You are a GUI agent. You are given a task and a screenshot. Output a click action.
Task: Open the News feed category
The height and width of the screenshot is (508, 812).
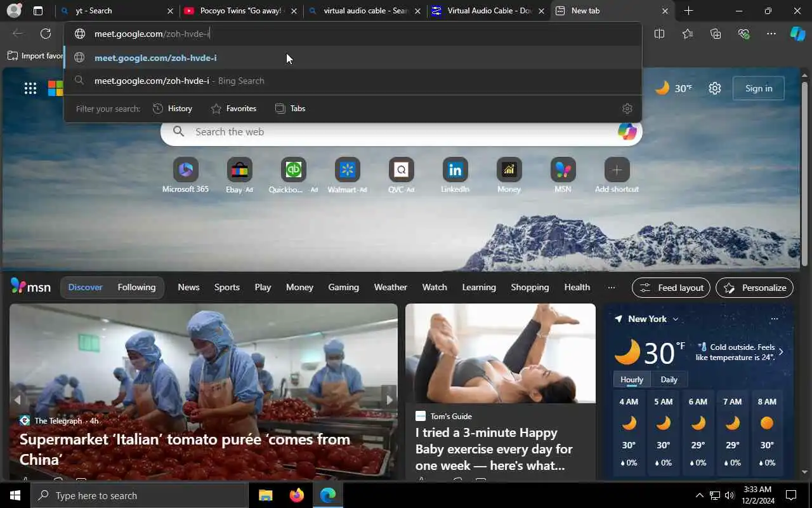click(x=188, y=288)
